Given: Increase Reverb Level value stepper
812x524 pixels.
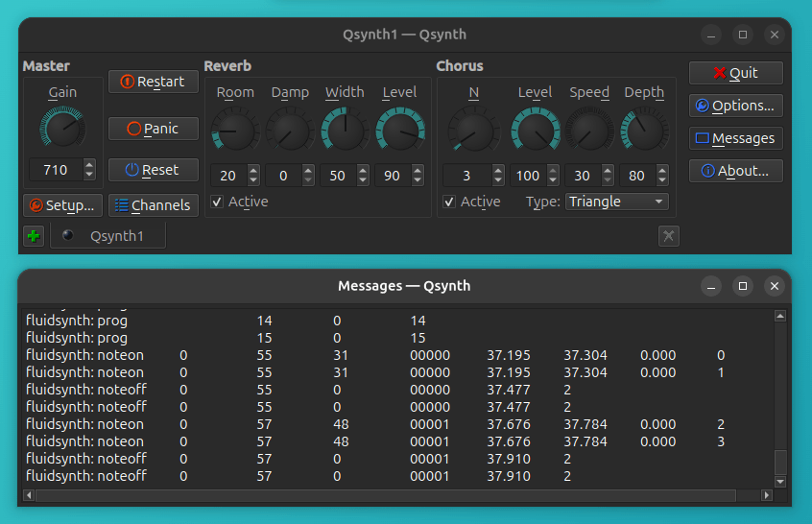Looking at the screenshot, I should (x=418, y=171).
